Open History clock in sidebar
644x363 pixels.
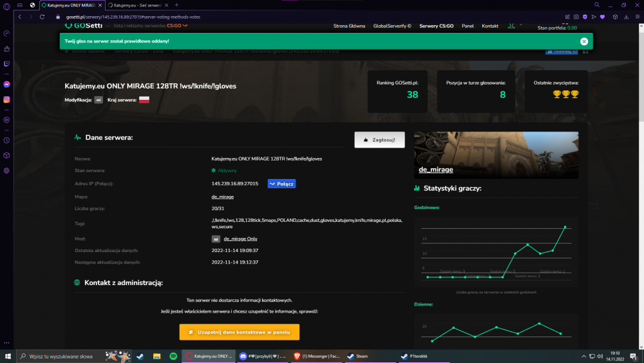click(x=6, y=141)
